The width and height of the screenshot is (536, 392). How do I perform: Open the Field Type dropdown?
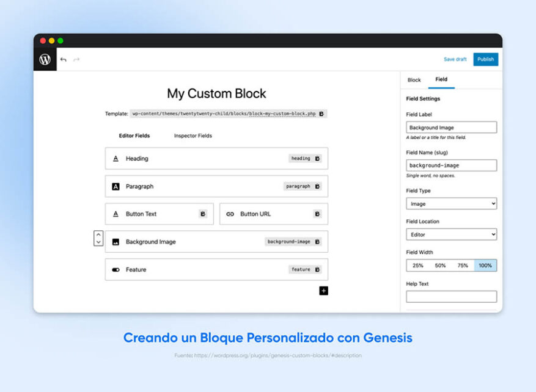451,203
